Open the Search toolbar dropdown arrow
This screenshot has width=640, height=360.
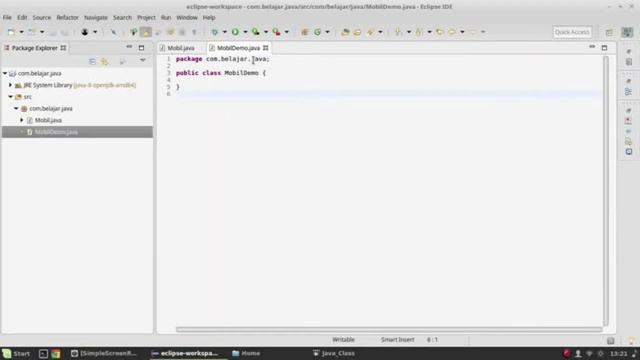[x=380, y=32]
